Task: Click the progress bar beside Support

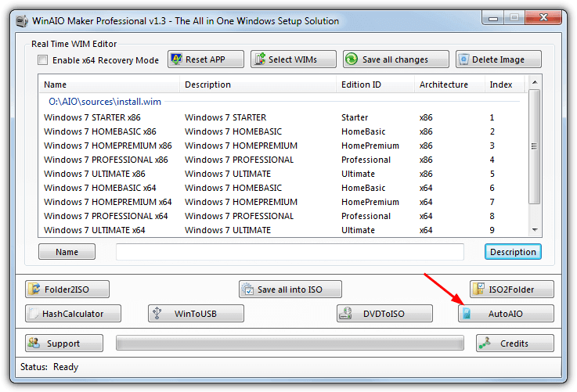Action: tap(290, 343)
